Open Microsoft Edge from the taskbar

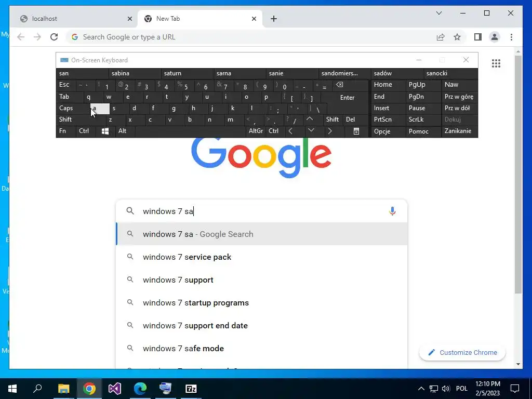[x=140, y=389]
